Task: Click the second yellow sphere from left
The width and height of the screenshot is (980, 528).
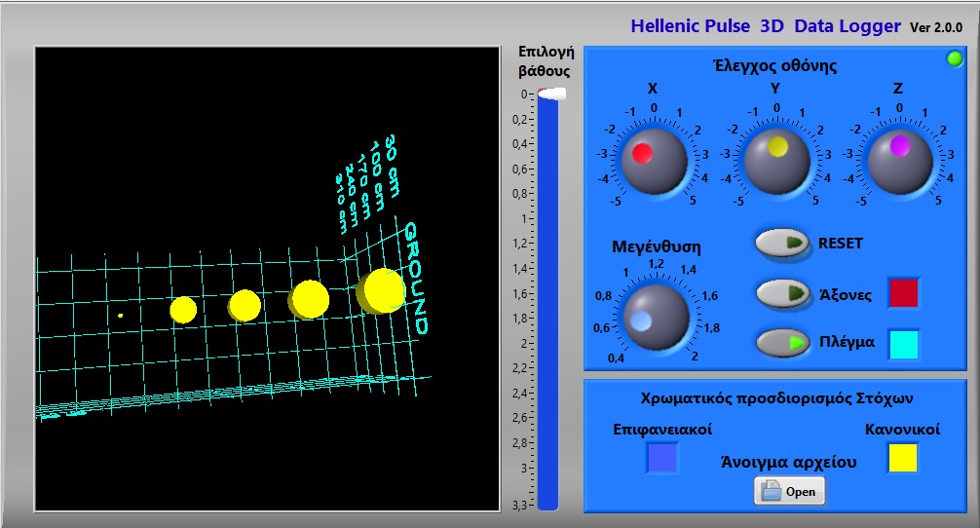Action: [x=245, y=306]
